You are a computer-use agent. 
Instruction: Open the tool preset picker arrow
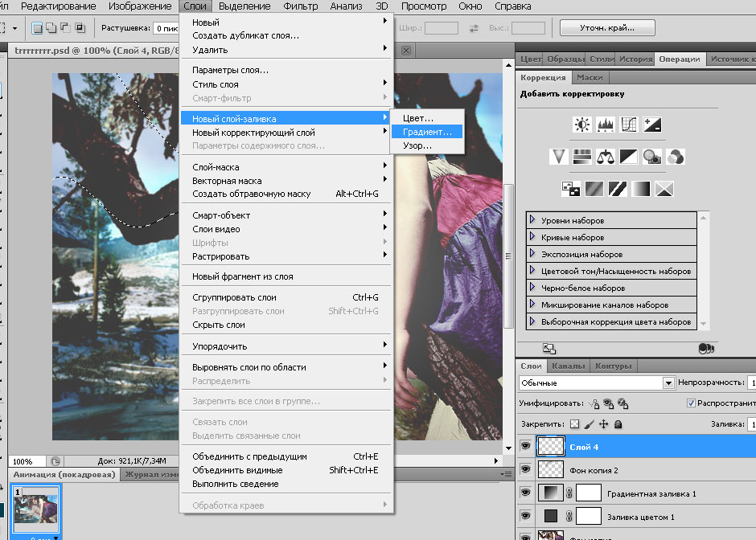click(15, 28)
